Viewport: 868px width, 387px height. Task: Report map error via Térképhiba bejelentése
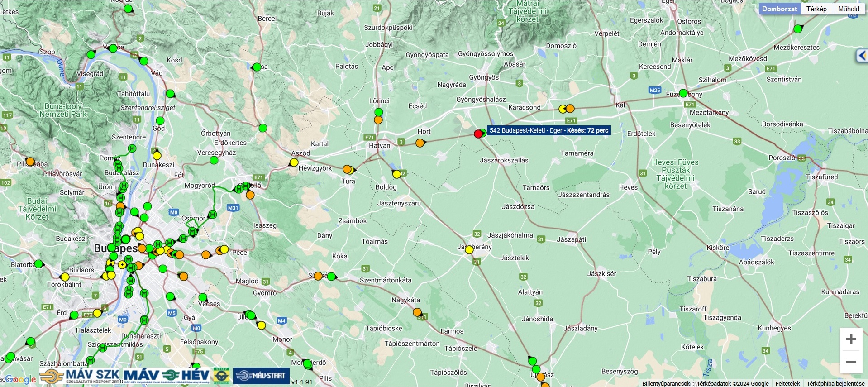(x=835, y=383)
